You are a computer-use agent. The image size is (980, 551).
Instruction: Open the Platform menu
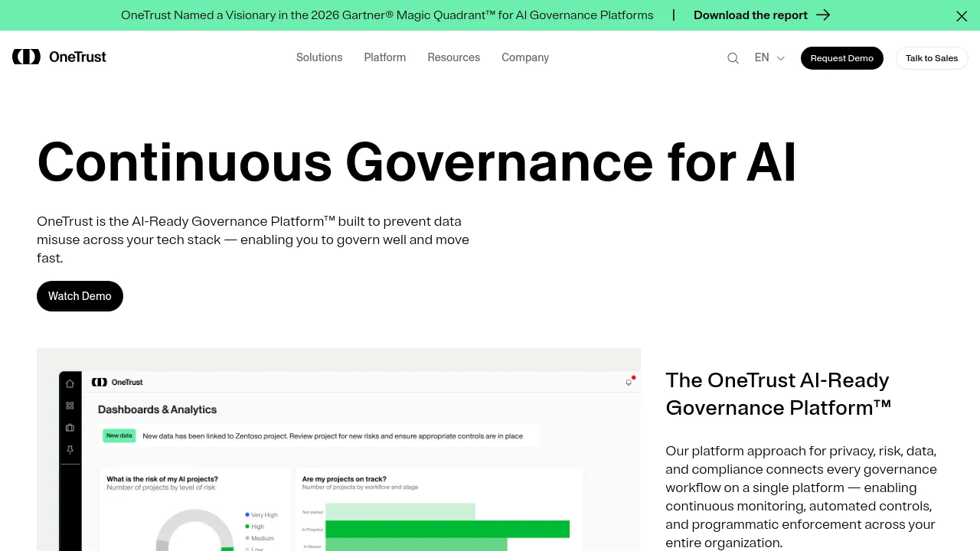[385, 57]
